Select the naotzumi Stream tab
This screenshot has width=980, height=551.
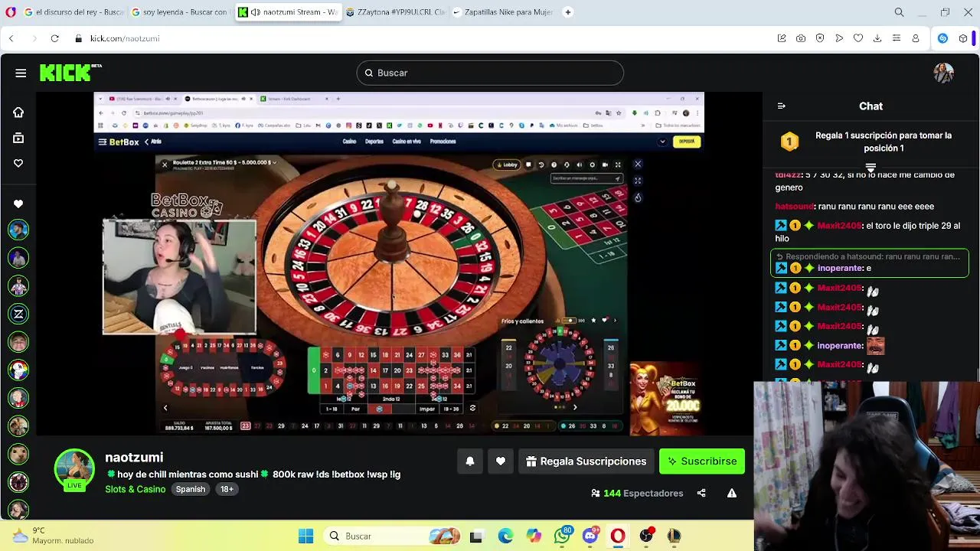coord(288,12)
